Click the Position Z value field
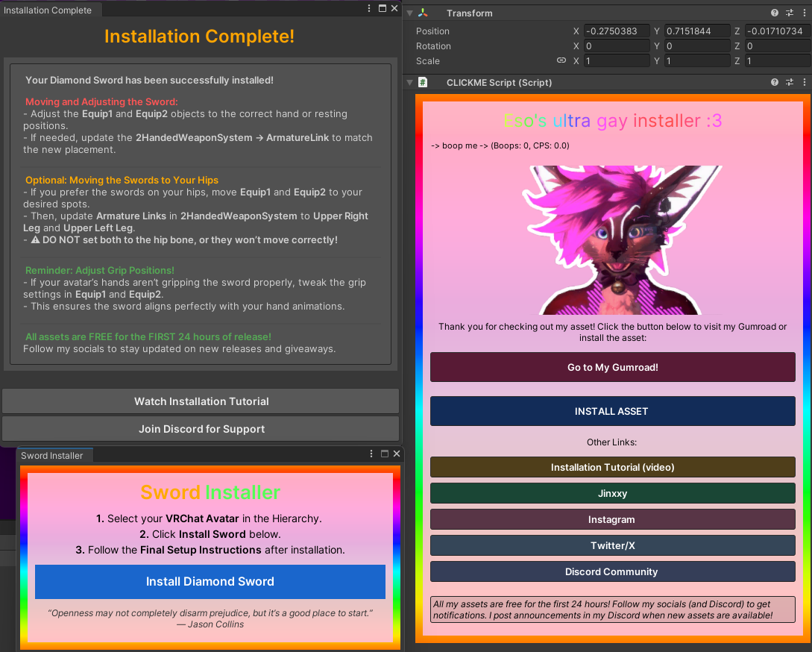812x652 pixels. point(777,31)
